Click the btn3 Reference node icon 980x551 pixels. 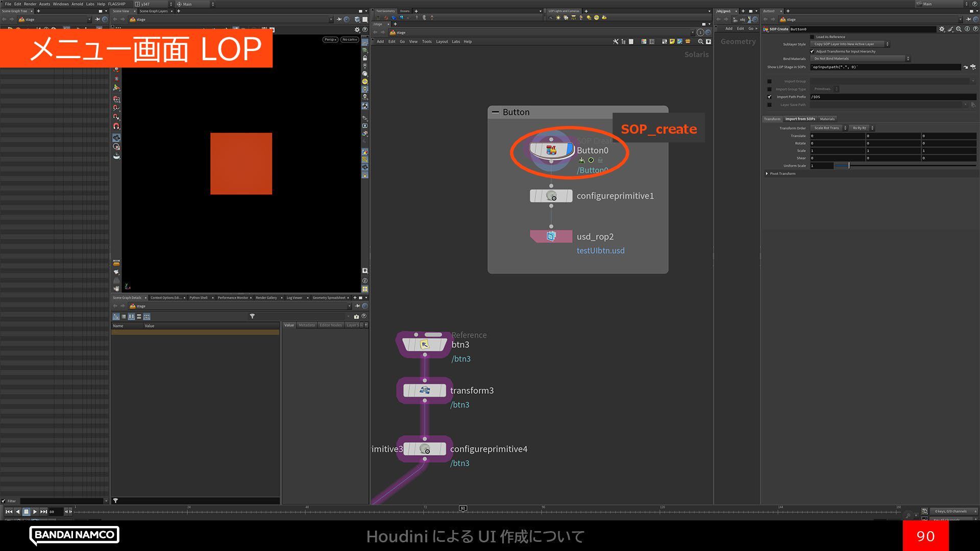(x=424, y=345)
